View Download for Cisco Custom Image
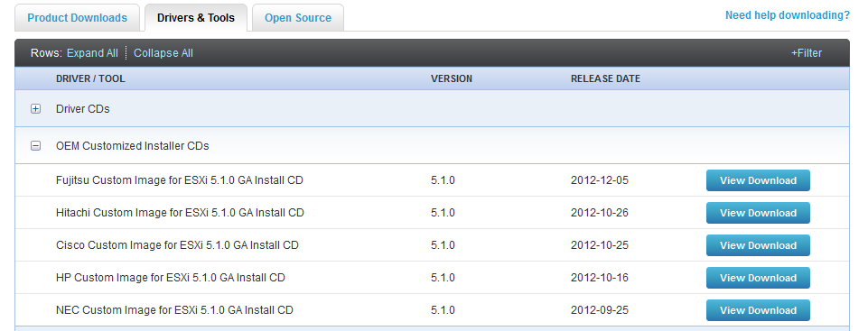This screenshot has height=331, width=868. 758,245
